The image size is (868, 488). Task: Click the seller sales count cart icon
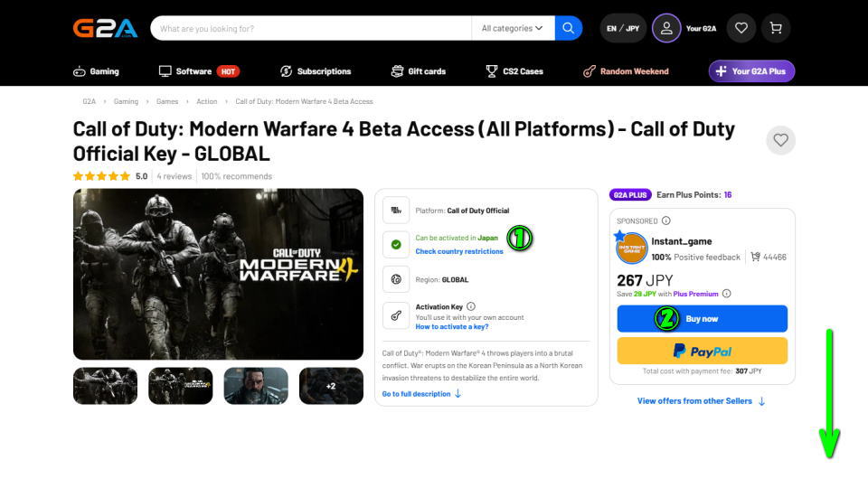(x=756, y=257)
